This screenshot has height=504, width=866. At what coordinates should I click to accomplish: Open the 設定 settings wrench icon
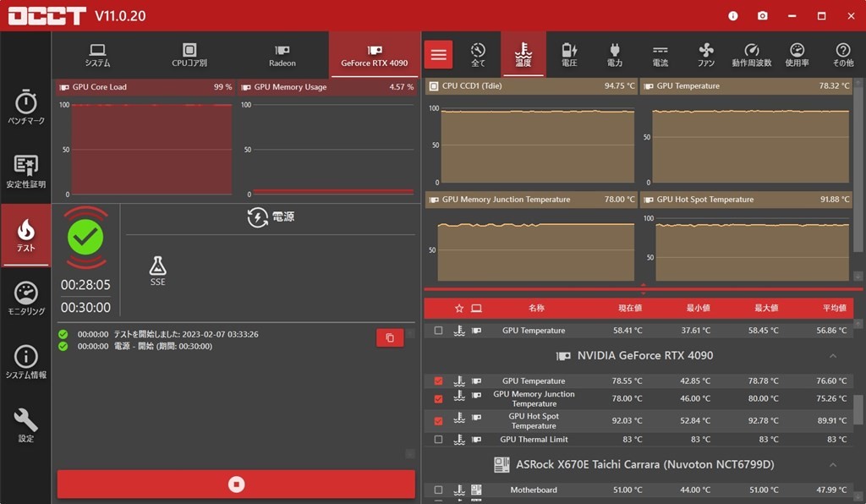(x=26, y=425)
